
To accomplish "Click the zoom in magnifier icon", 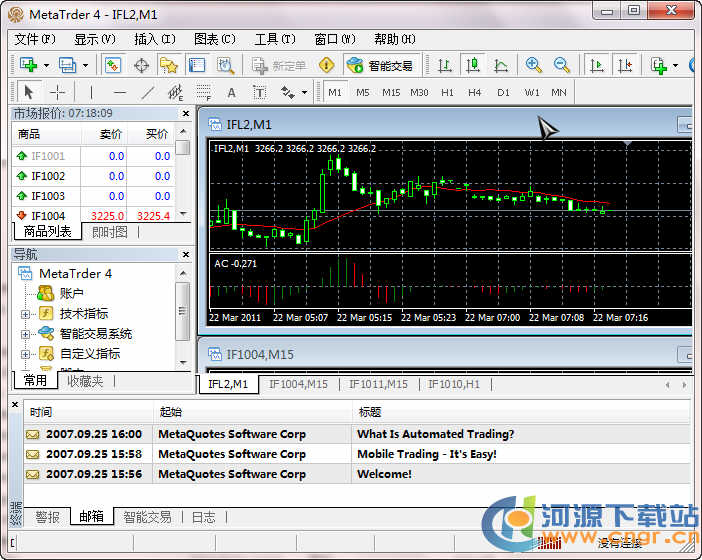I will tap(534, 65).
